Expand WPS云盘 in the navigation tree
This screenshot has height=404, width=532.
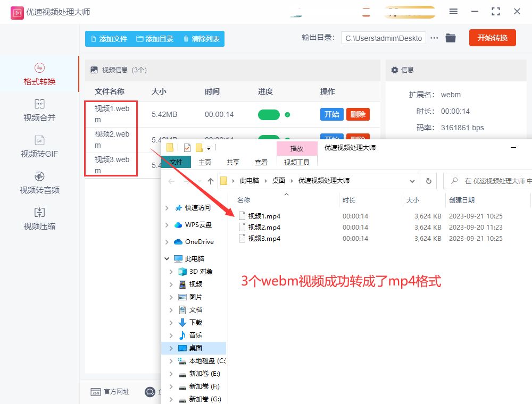(167, 225)
